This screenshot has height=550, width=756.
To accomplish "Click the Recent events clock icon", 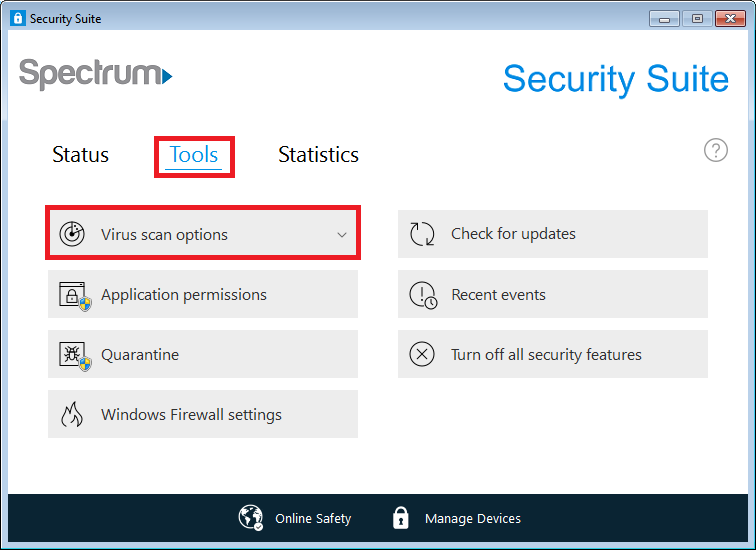I will pyautogui.click(x=423, y=295).
